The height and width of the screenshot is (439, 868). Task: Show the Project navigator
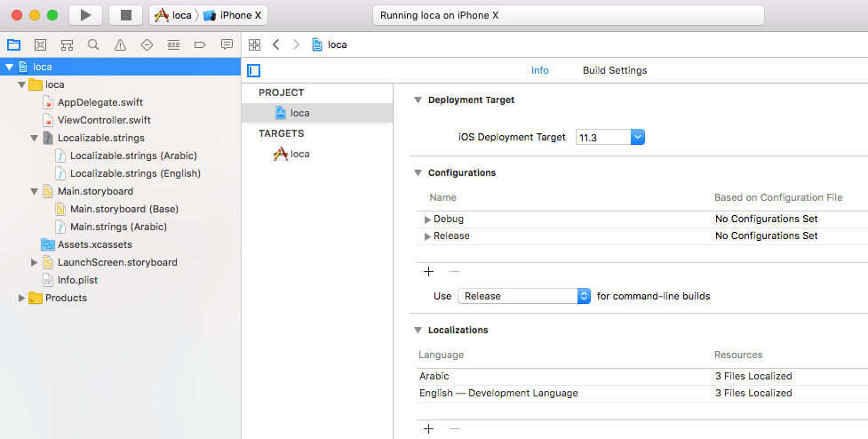[x=13, y=44]
